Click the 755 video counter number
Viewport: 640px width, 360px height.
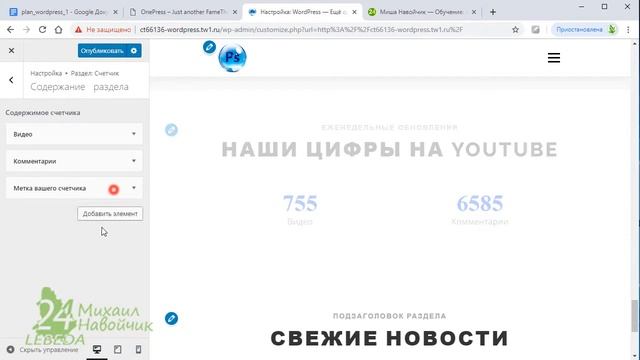(x=300, y=203)
